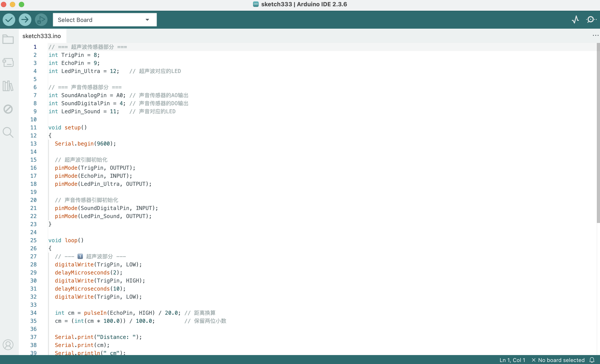Open the Library Manager panel
600x364 pixels.
(8, 86)
